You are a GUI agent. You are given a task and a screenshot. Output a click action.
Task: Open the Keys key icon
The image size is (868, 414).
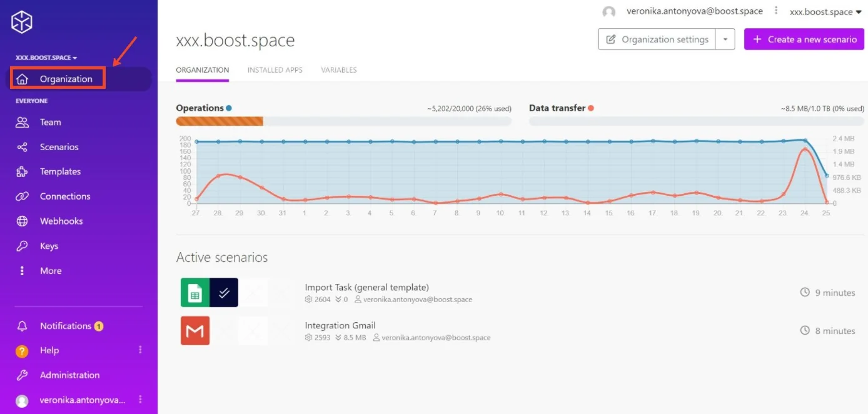click(23, 246)
